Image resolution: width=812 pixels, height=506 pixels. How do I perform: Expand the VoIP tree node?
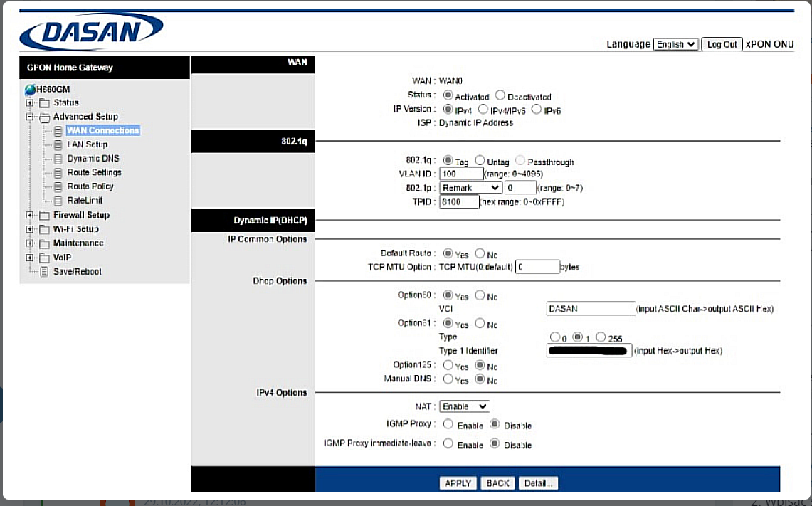point(29,258)
